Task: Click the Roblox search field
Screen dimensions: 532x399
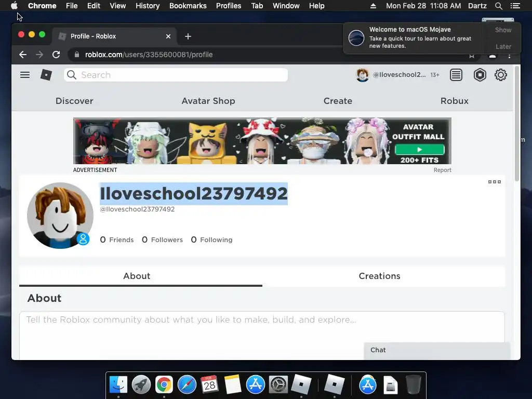Action: tap(176, 75)
